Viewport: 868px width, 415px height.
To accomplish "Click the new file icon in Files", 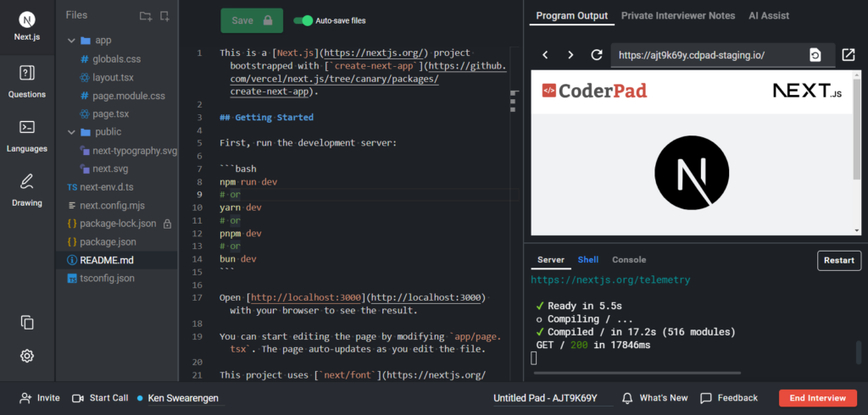I will [x=164, y=15].
